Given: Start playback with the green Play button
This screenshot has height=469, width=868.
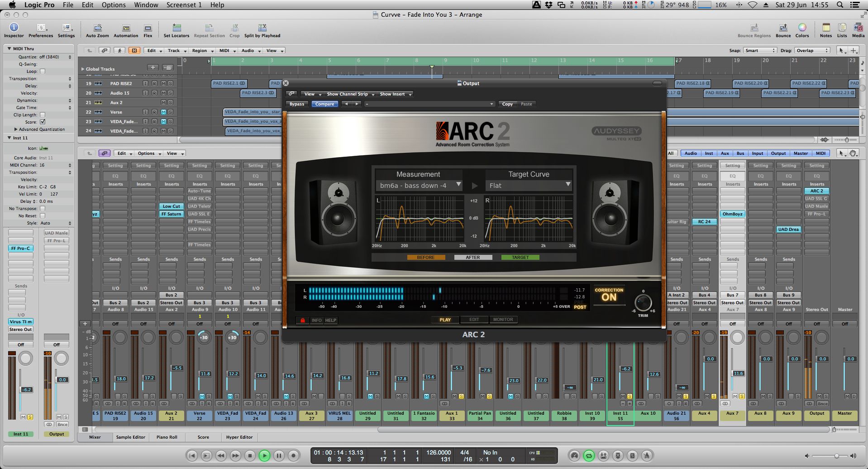Looking at the screenshot, I should coord(264,455).
